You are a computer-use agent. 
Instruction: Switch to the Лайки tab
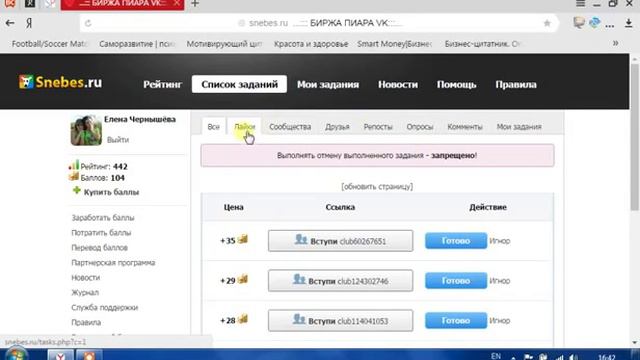point(244,127)
